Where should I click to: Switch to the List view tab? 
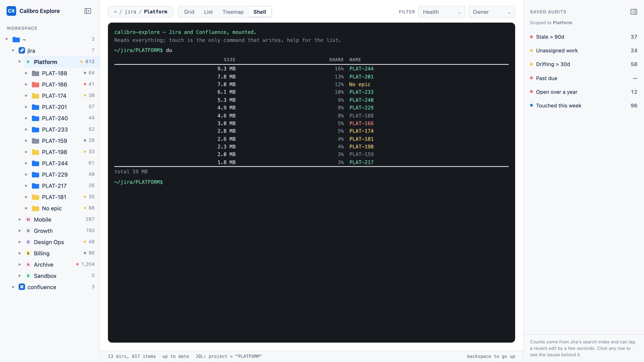[x=208, y=12]
